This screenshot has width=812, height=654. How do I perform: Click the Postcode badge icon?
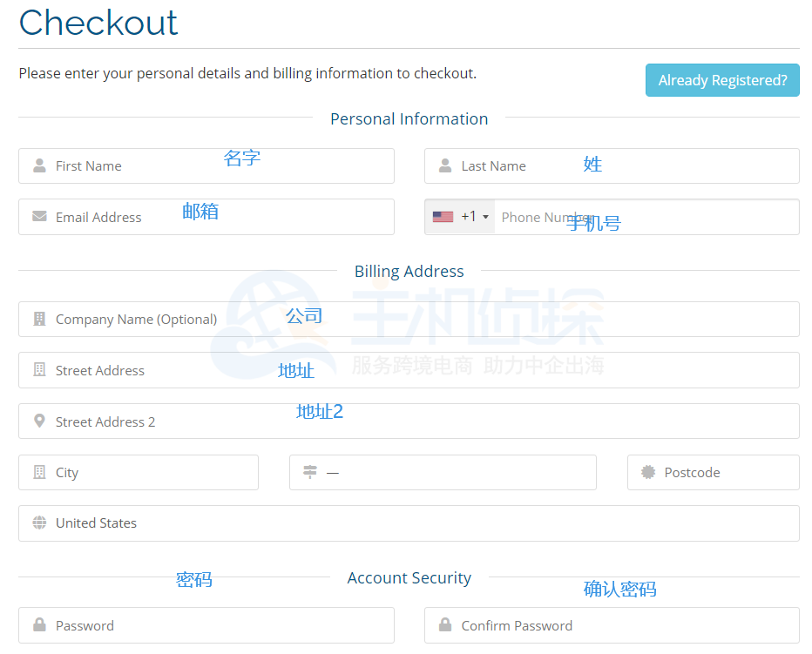(x=648, y=472)
